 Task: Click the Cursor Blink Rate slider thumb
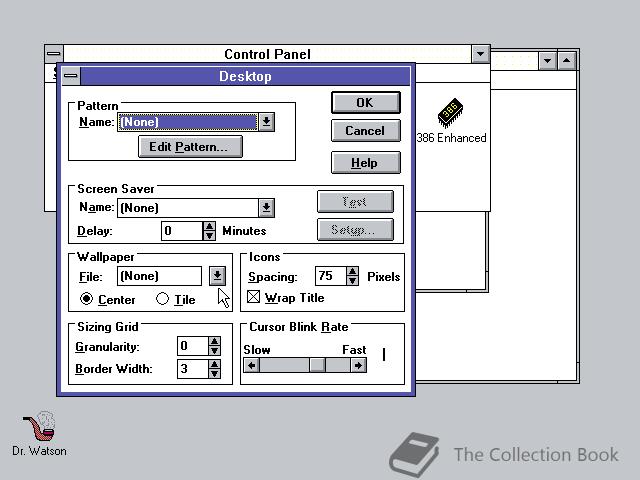coord(317,365)
